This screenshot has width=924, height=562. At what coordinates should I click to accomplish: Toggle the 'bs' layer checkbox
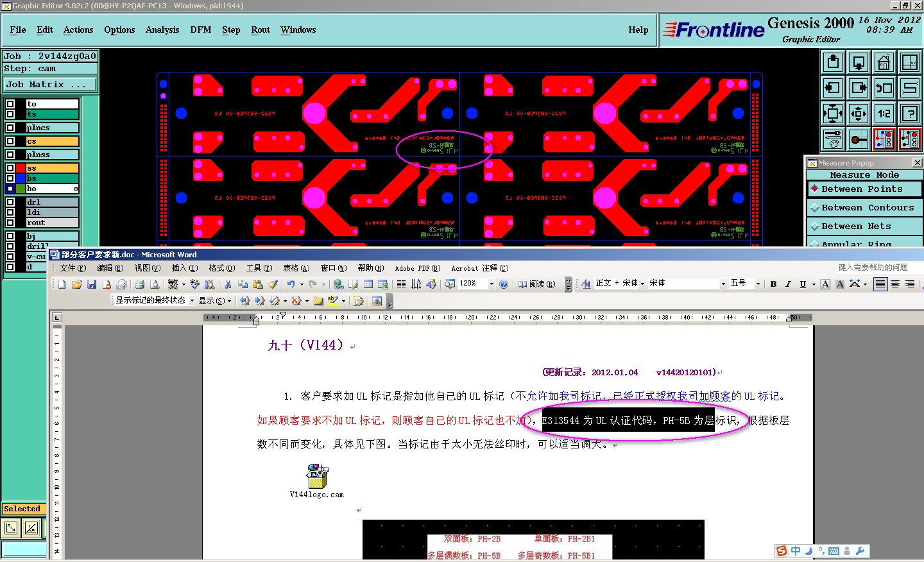(x=10, y=178)
